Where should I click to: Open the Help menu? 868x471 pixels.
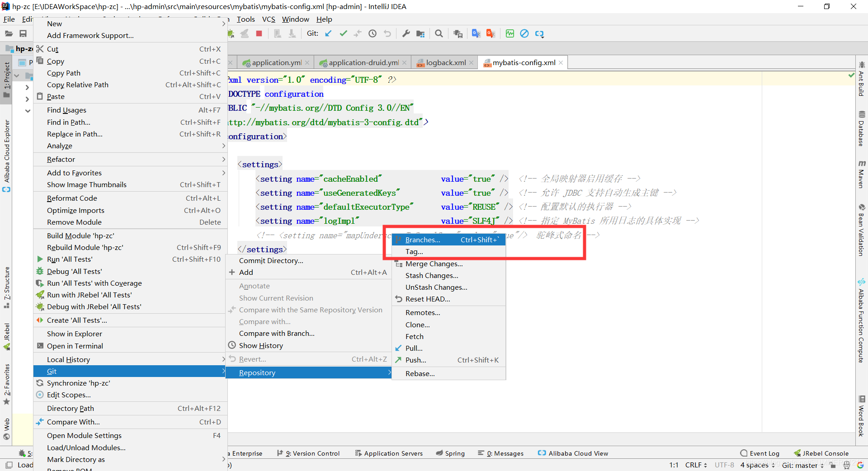pyautogui.click(x=324, y=19)
